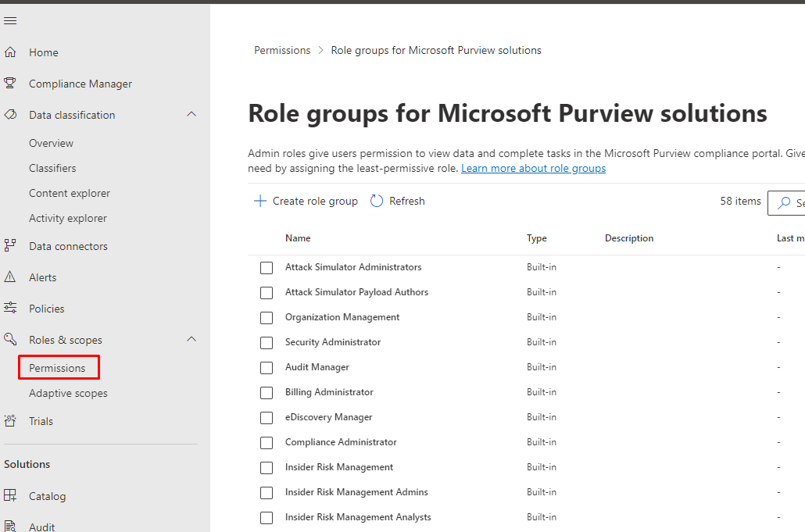Viewport: 805px width, 532px height.
Task: Click the Trials gift icon
Action: (x=10, y=421)
